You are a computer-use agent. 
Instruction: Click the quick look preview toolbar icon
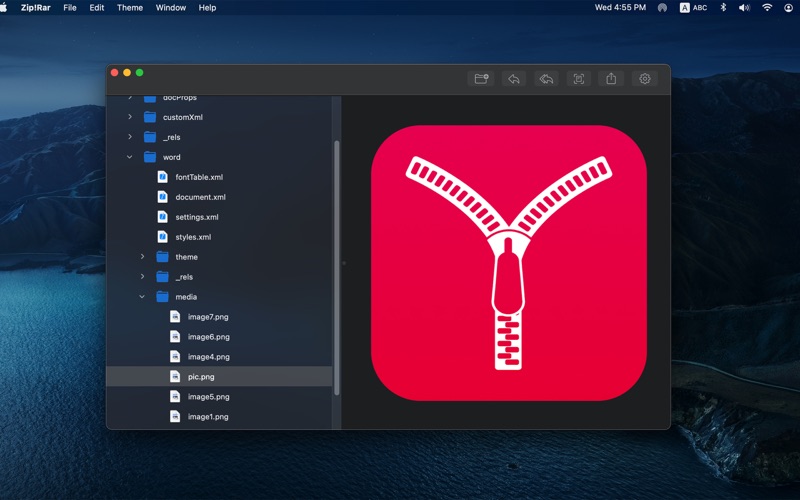click(579, 79)
